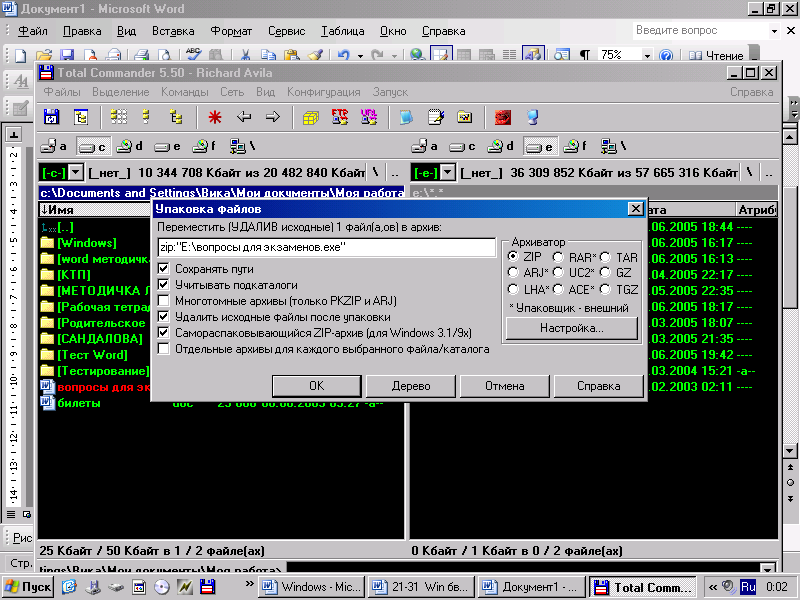Click the [Windows] folder in left panel
The width and height of the screenshot is (800, 600).
click(x=87, y=243)
